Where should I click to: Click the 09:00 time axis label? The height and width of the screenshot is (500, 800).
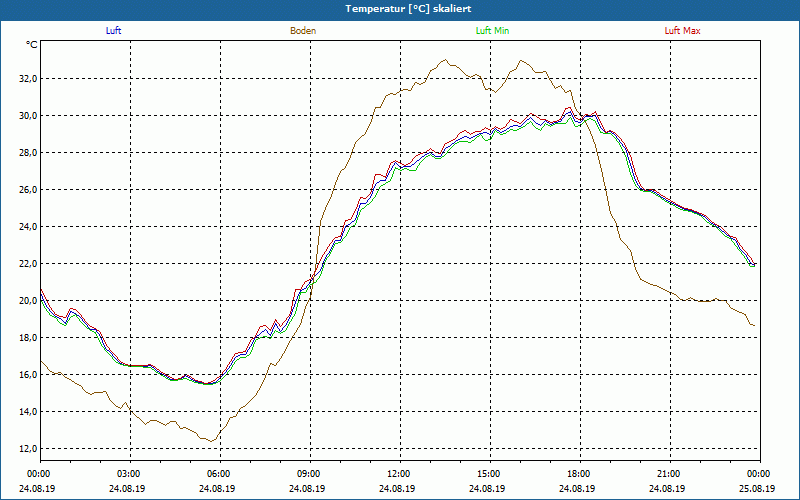click(311, 474)
